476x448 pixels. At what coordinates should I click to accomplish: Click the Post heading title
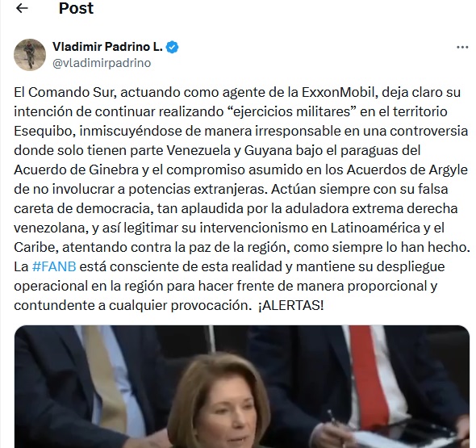76,8
